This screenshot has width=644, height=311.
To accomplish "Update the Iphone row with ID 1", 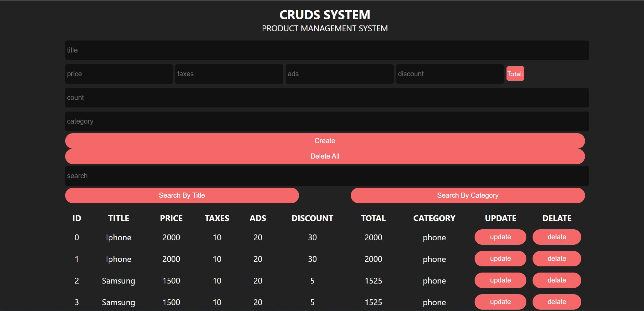I will pyautogui.click(x=500, y=258).
